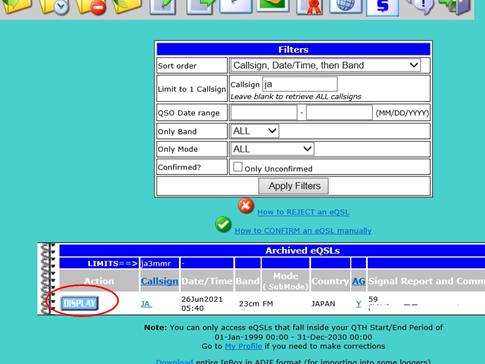This screenshot has height=364, width=485.
Task: Open the Sort order dropdown
Action: pyautogui.click(x=325, y=65)
